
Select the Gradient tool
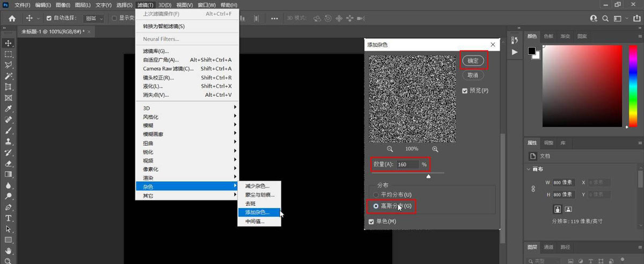(9, 175)
